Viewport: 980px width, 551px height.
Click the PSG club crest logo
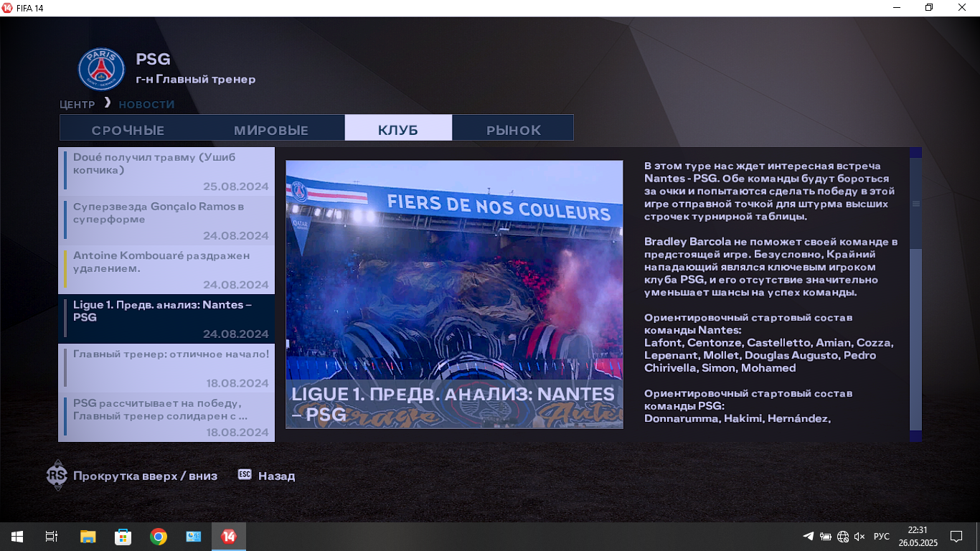[101, 69]
